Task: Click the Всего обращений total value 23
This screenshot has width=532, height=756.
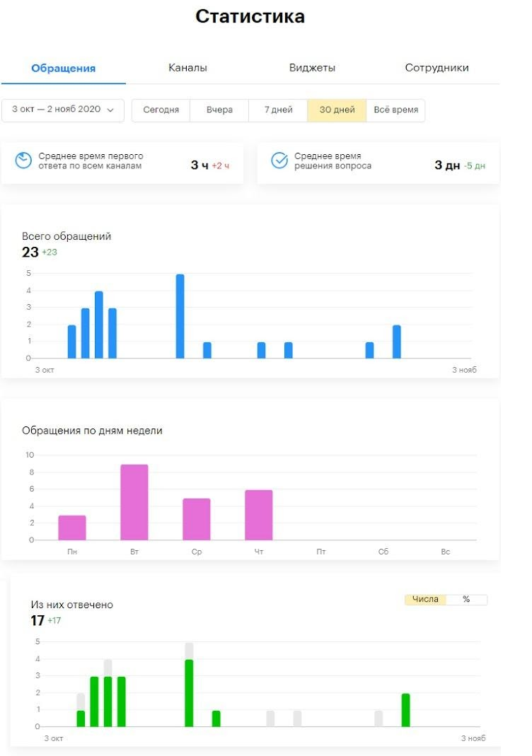Action: pos(30,252)
